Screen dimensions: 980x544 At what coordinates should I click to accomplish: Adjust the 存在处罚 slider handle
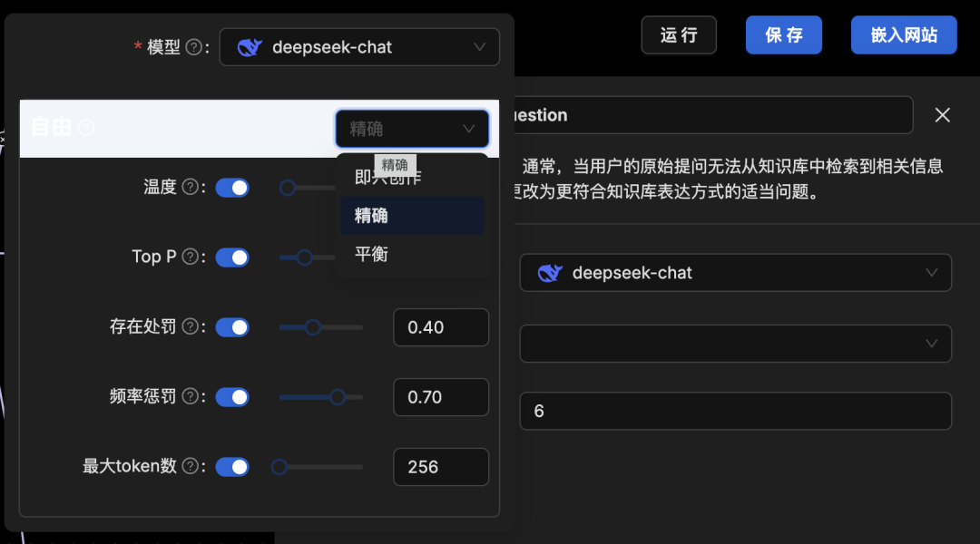(x=313, y=327)
